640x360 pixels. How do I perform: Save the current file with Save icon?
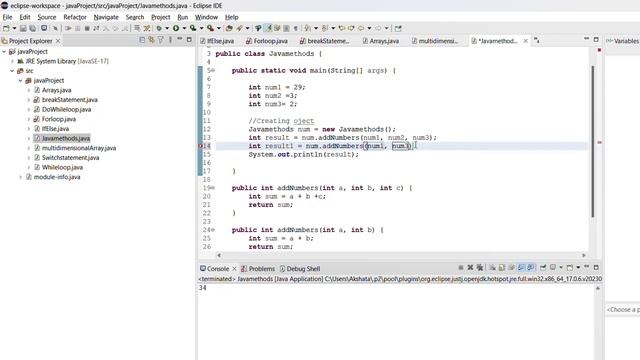(x=23, y=28)
